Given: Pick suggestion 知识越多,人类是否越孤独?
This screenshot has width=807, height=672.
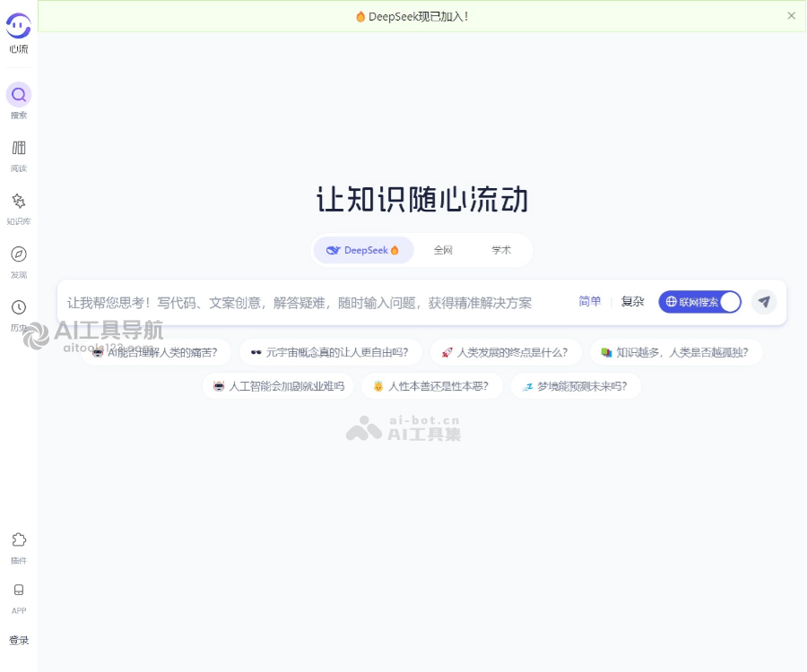Looking at the screenshot, I should point(676,352).
